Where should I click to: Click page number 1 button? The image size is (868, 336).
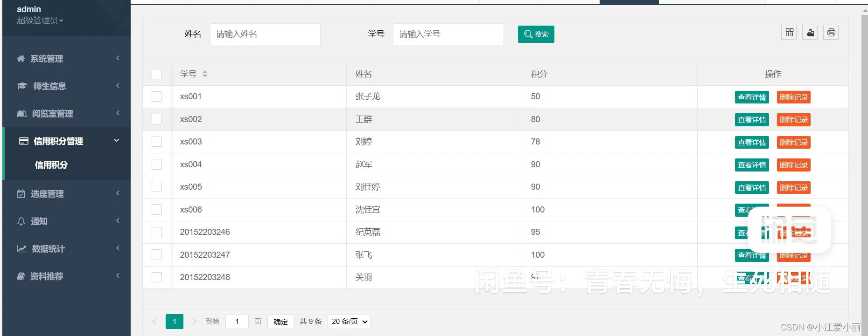click(175, 322)
